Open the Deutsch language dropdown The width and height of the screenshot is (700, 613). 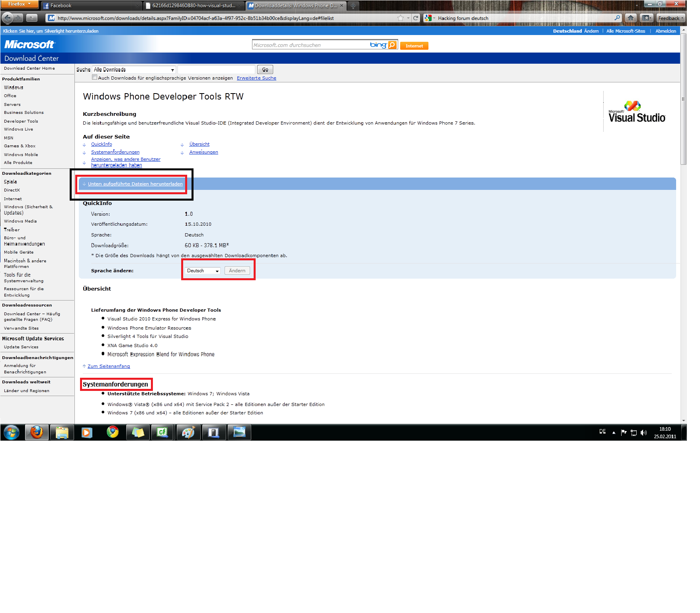pos(203,271)
